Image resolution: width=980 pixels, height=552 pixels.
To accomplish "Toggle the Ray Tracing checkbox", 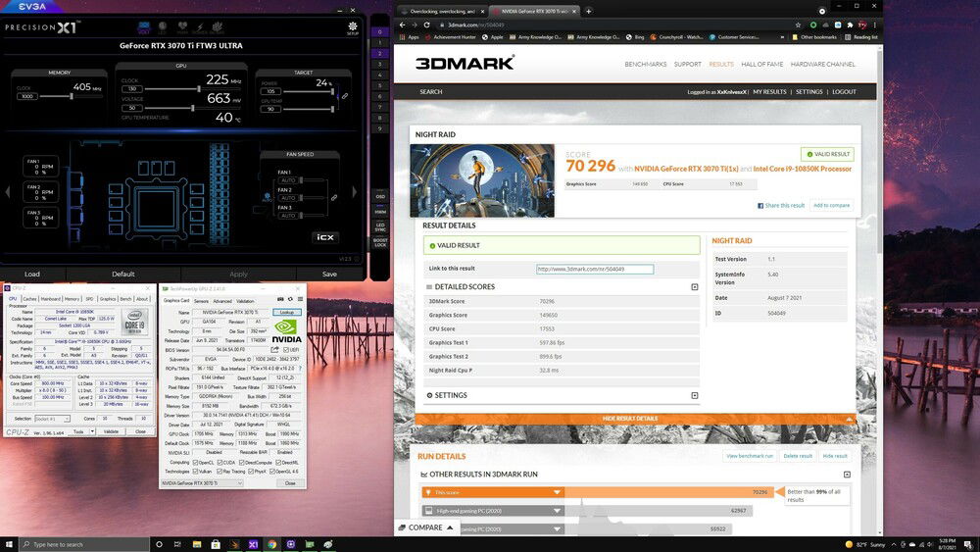I will click(x=219, y=472).
